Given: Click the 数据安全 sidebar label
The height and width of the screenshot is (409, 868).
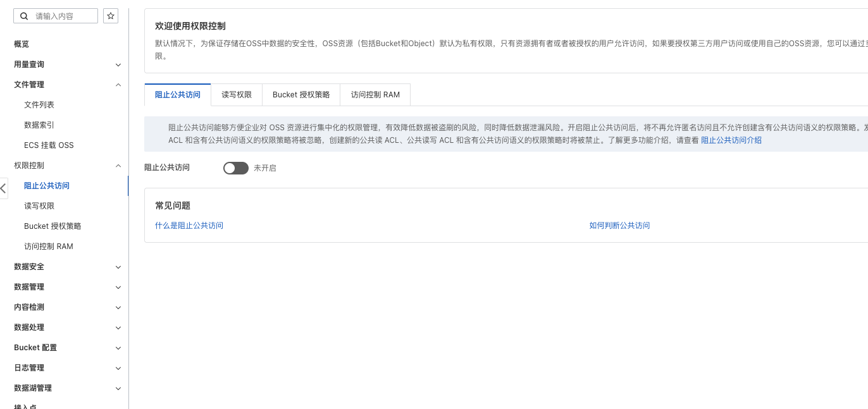Looking at the screenshot, I should point(29,267).
